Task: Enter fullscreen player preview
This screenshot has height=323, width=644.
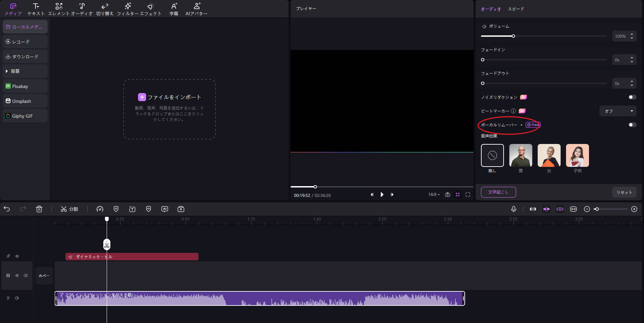Action: 468,195
